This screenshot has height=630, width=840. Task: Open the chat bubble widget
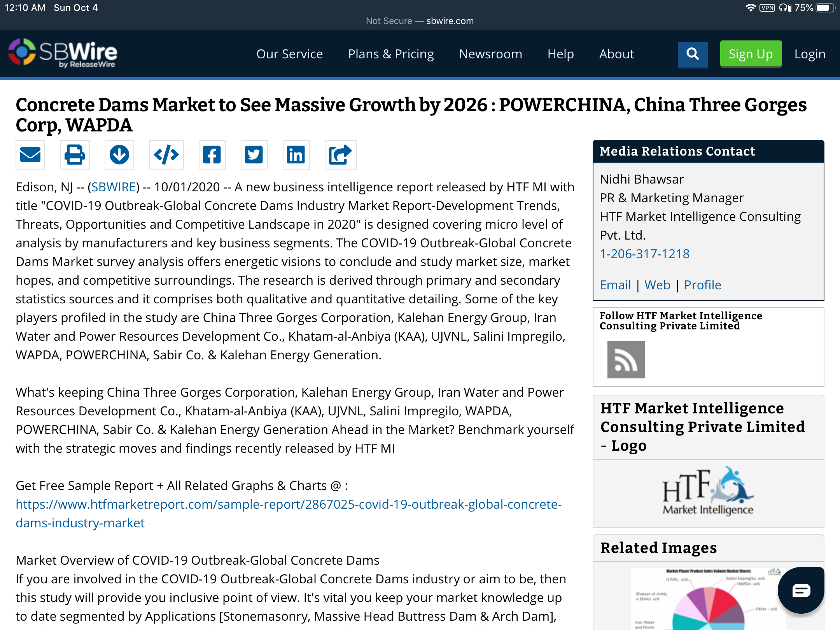[x=801, y=590]
